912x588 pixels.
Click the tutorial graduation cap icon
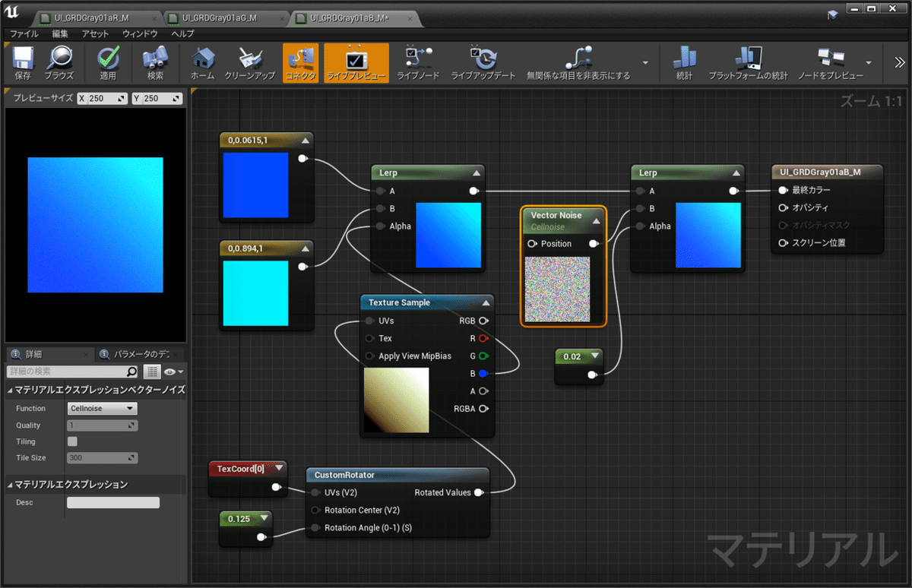pyautogui.click(x=832, y=15)
